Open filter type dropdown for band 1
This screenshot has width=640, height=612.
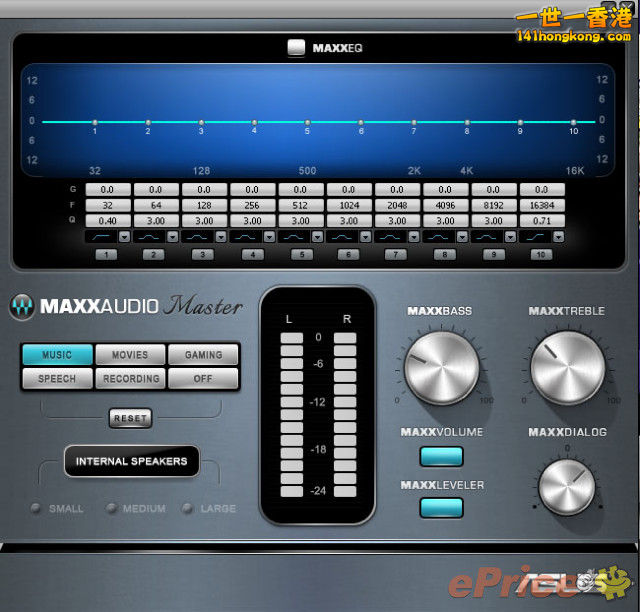point(124,237)
